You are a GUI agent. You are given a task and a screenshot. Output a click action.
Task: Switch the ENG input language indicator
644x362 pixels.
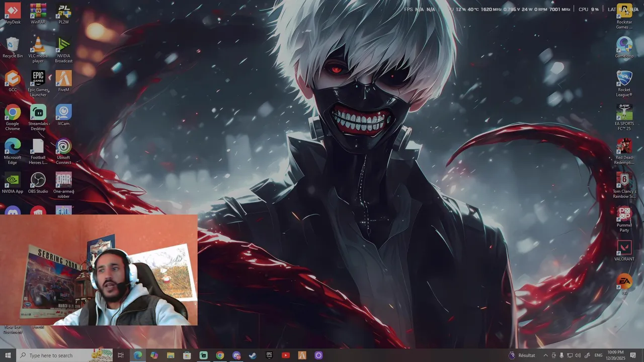tap(598, 355)
